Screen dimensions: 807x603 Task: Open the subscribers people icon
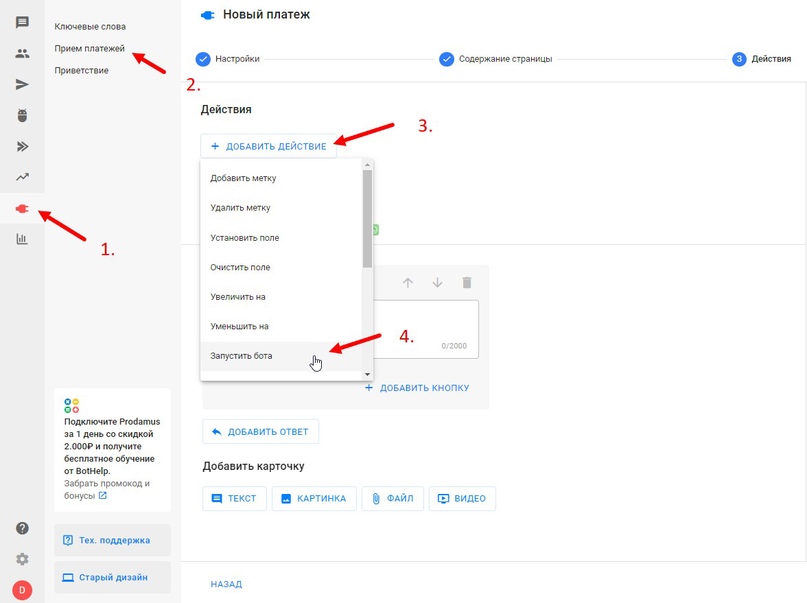22,54
